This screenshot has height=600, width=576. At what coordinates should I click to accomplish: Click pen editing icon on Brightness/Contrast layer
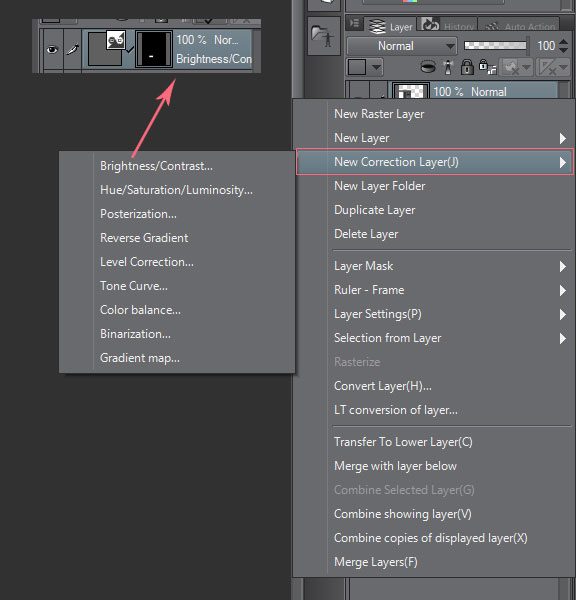[x=73, y=49]
